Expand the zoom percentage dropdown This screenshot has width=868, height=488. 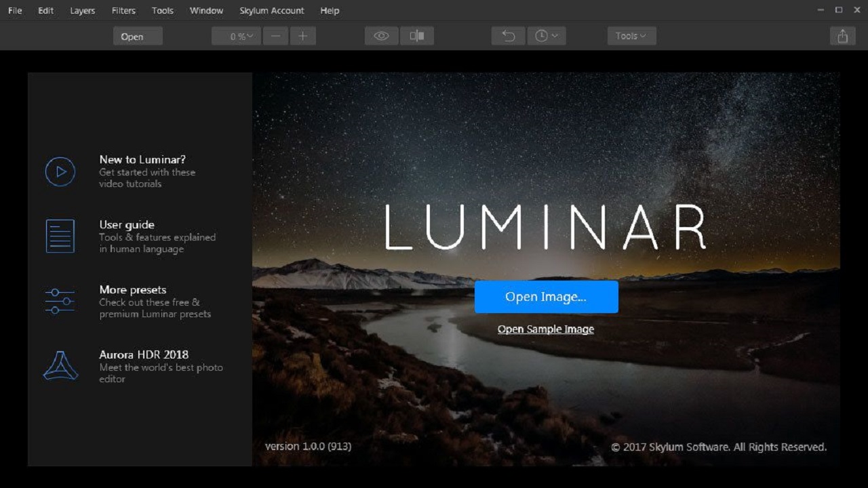point(236,36)
